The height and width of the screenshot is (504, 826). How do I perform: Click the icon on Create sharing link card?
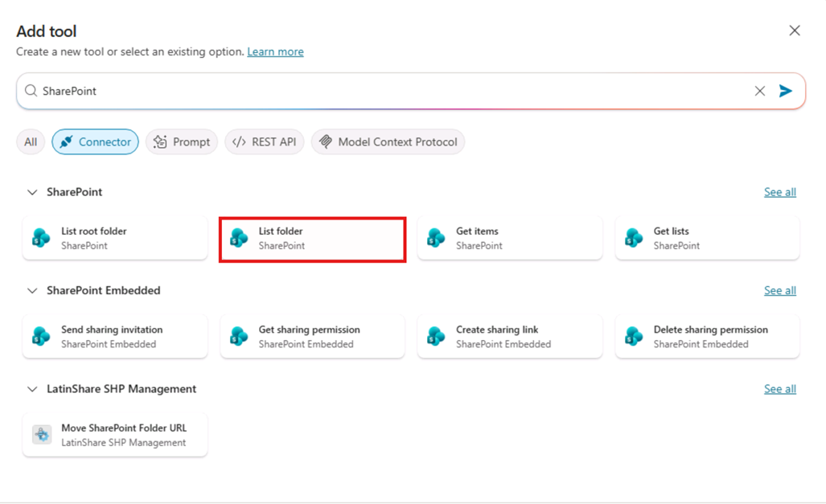pos(436,337)
